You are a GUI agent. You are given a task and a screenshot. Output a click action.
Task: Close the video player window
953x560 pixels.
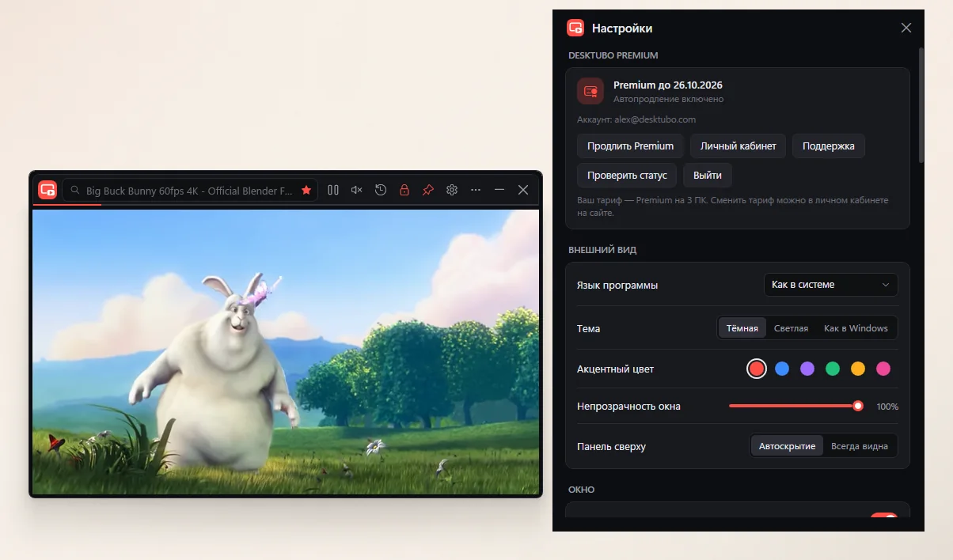click(523, 190)
